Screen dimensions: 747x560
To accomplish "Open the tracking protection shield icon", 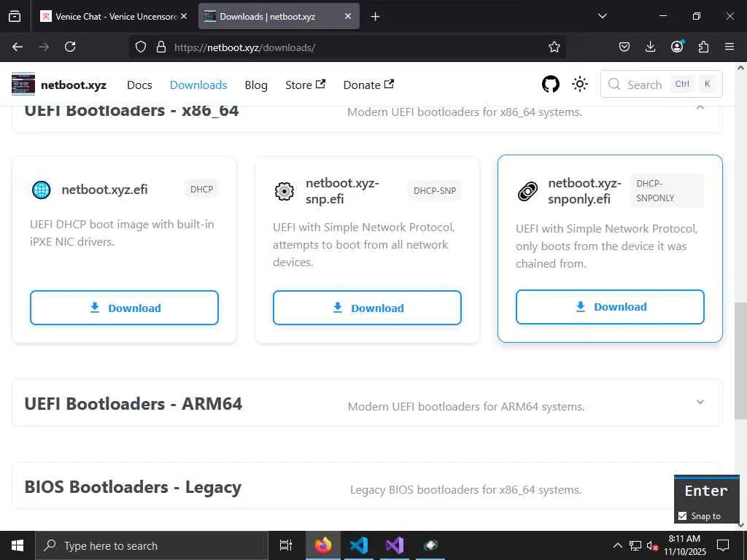I will pos(141,47).
